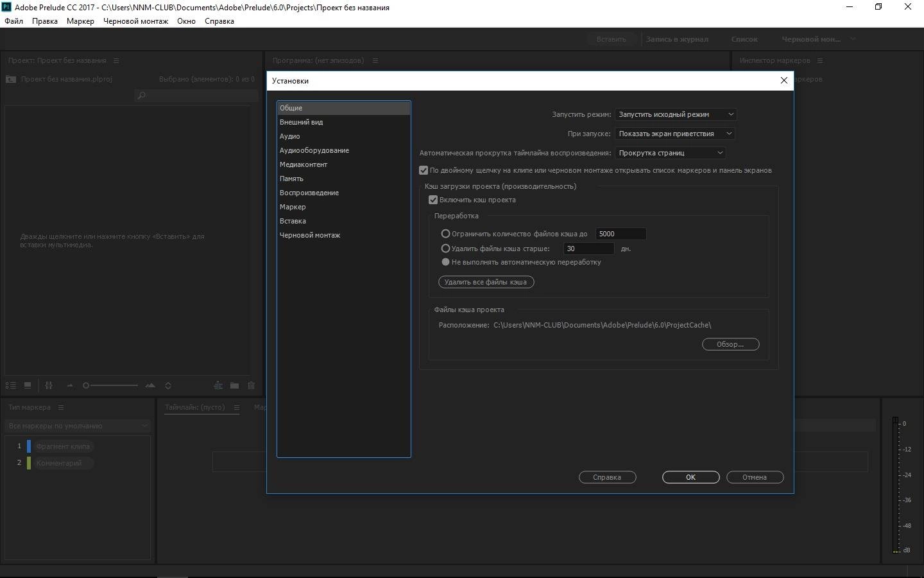The image size is (924, 578).
Task: Expand the workspace overflow chevron in top bar
Action: click(853, 39)
